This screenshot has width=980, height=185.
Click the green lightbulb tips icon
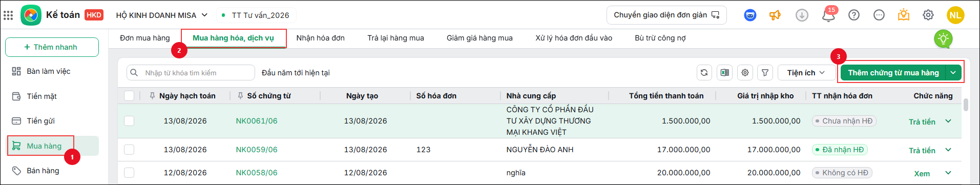943,39
